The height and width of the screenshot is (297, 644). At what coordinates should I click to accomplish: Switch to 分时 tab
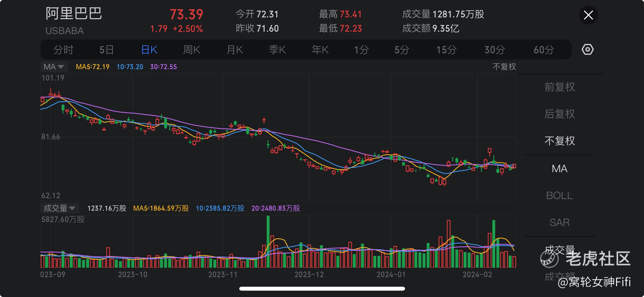[63, 50]
